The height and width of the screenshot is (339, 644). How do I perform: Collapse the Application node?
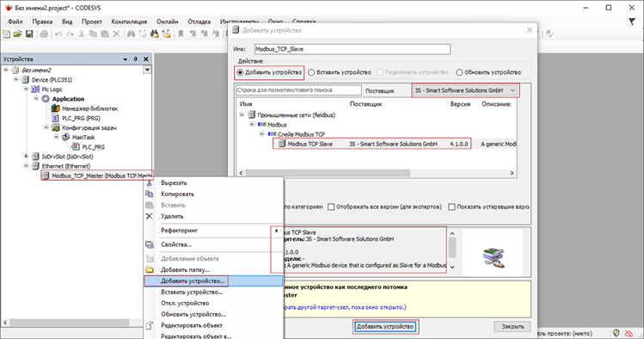36,98
